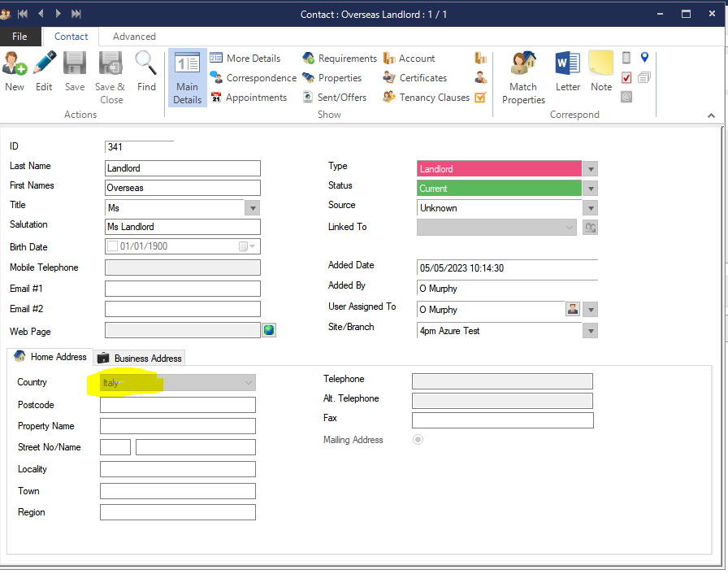Toggle the Birth Date checkbox

[x=112, y=246]
